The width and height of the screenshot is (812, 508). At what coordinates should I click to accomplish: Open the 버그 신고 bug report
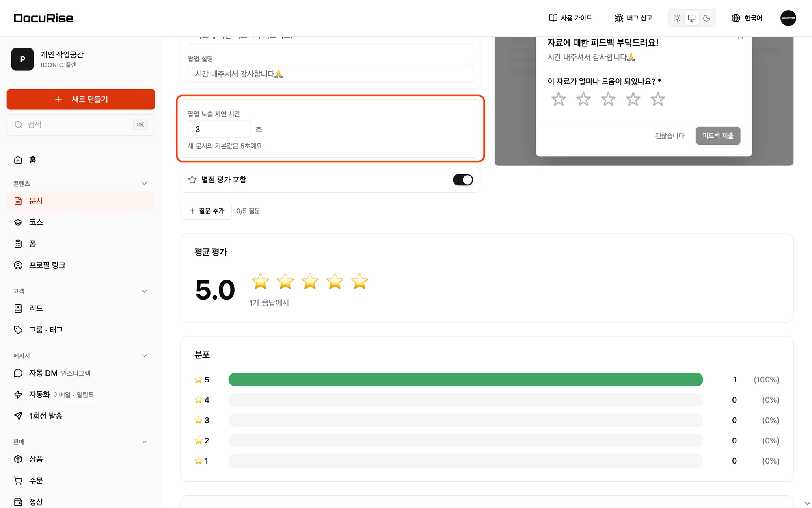(633, 18)
